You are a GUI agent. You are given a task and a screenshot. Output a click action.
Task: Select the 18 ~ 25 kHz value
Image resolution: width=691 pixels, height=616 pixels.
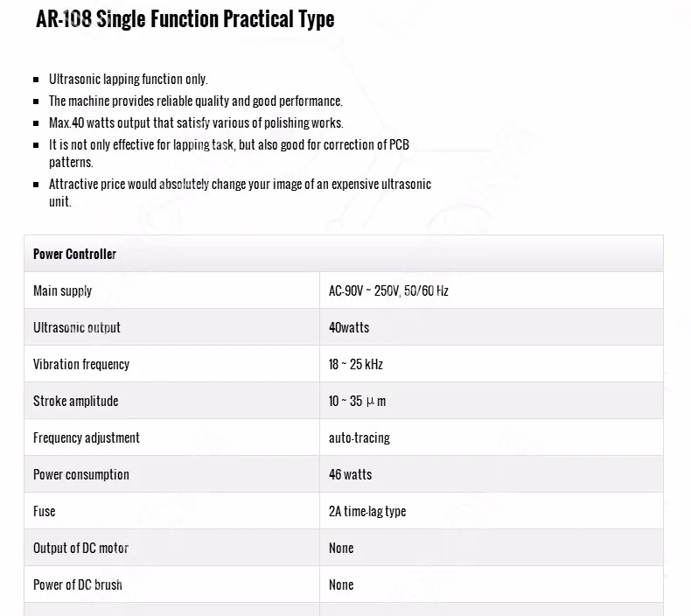pos(356,364)
